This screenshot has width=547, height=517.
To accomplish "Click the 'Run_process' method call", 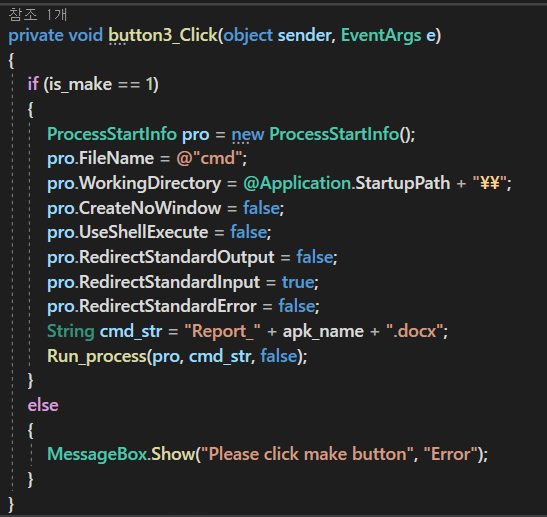I will point(97,357).
